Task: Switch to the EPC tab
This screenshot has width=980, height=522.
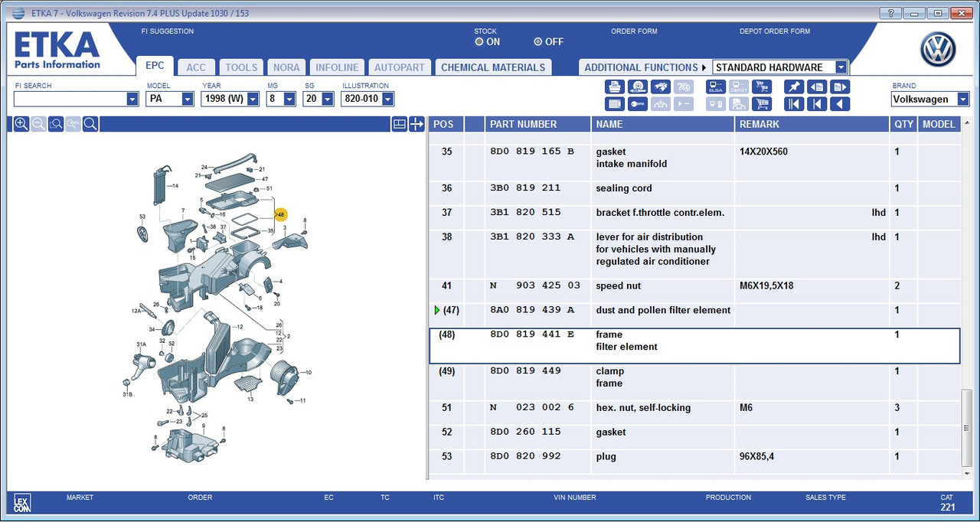Action: [155, 66]
